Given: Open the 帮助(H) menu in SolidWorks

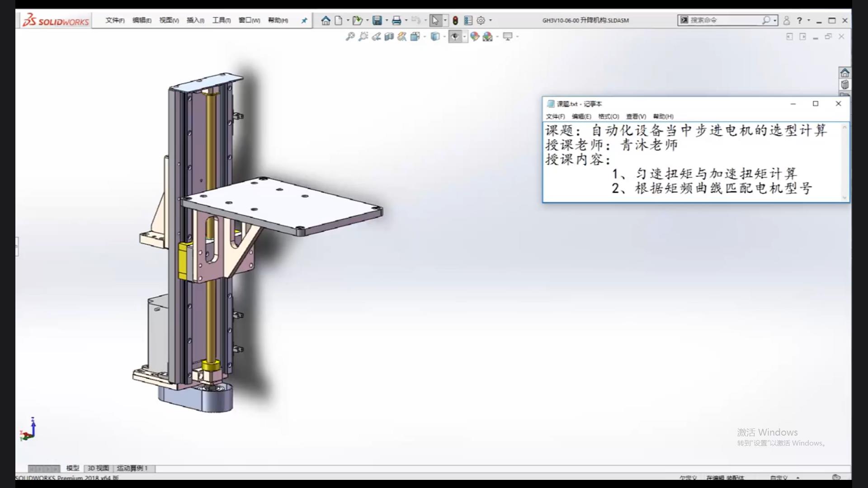Looking at the screenshot, I should pos(278,20).
